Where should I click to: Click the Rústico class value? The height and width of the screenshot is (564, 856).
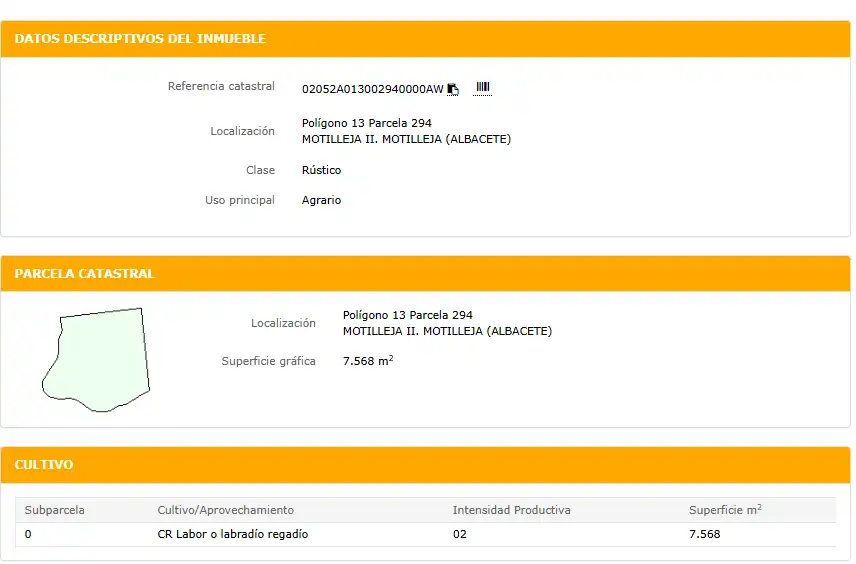321,170
